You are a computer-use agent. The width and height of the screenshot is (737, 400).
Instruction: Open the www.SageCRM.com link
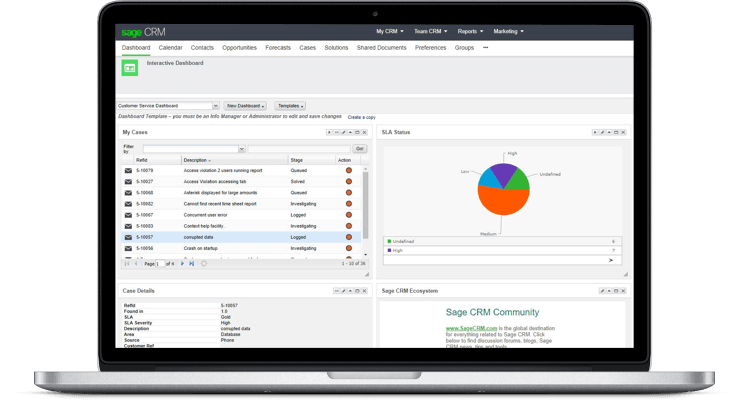(x=466, y=327)
